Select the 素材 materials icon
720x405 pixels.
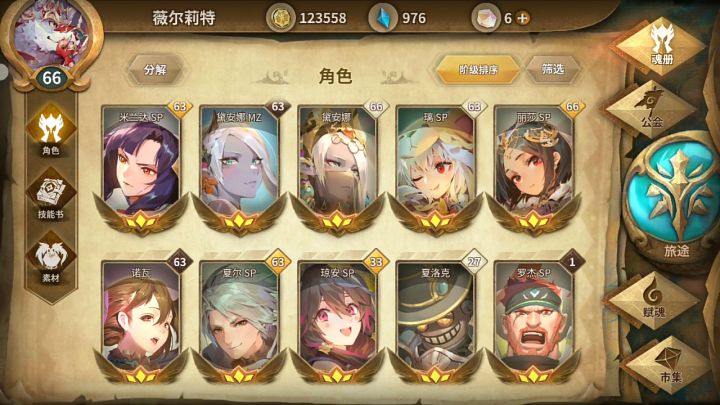pyautogui.click(x=51, y=260)
